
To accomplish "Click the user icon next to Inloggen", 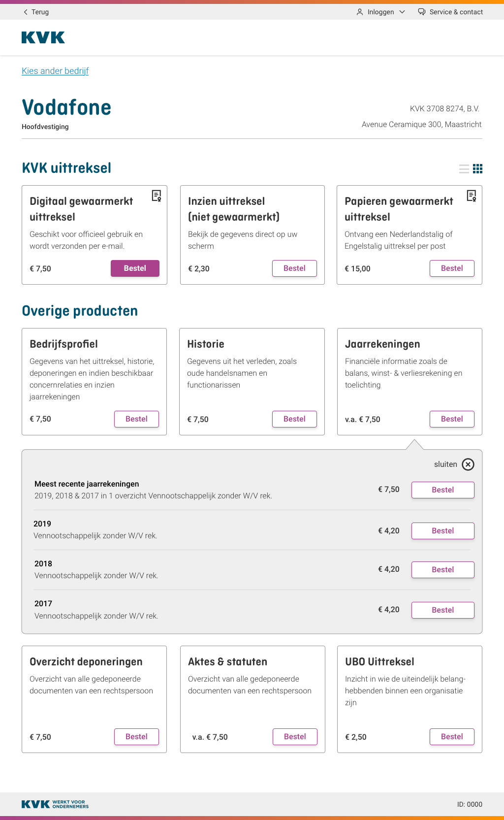I will pos(360,12).
